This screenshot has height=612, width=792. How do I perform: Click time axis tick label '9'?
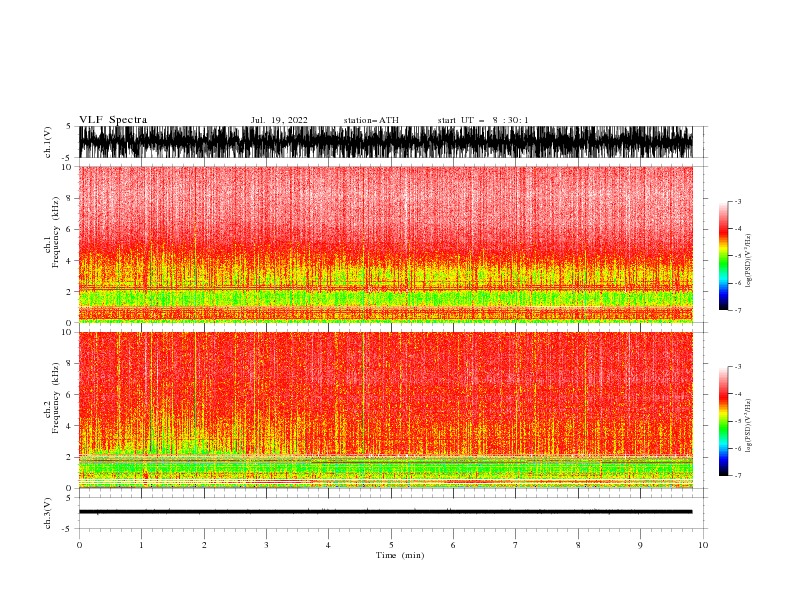pyautogui.click(x=640, y=545)
